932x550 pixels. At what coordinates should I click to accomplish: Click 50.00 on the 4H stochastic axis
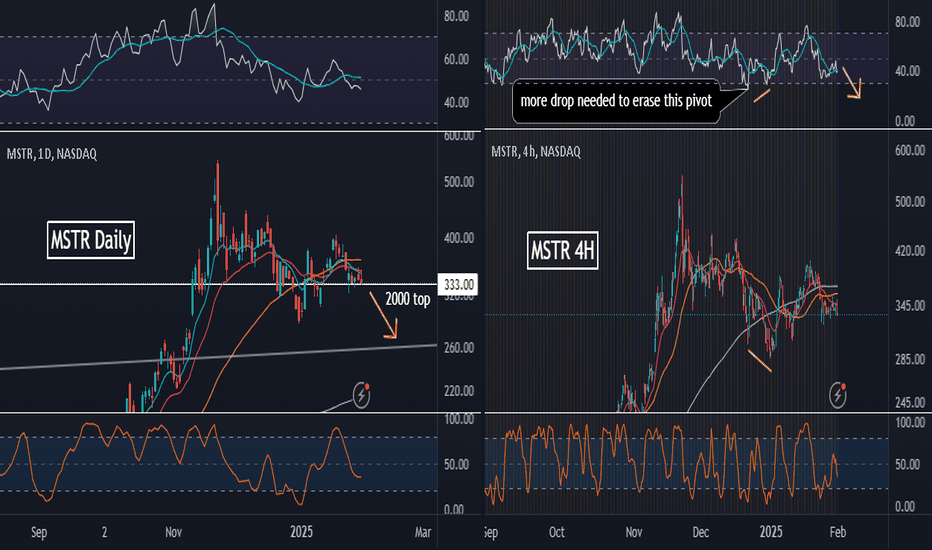pyautogui.click(x=908, y=464)
